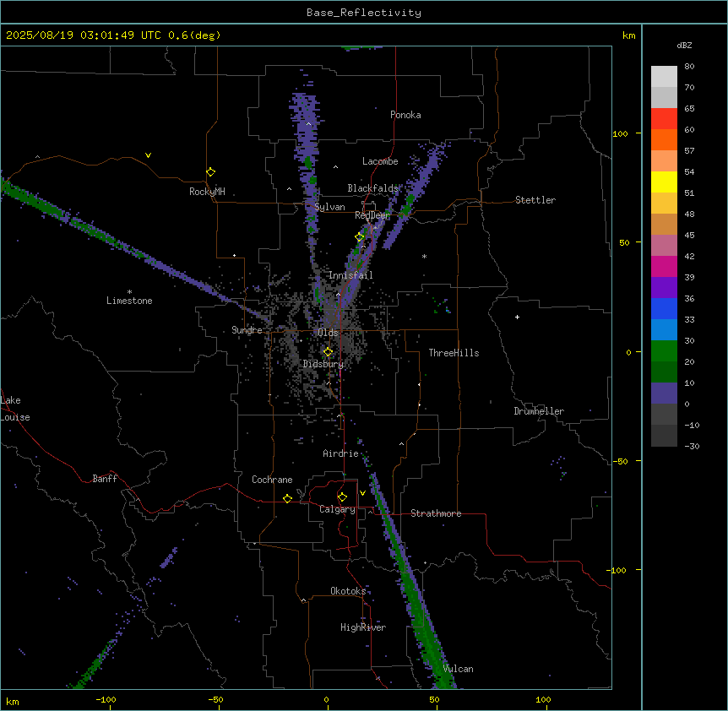The height and width of the screenshot is (711, 728).
Task: Click the Lake Louise label
Action: click(x=15, y=409)
